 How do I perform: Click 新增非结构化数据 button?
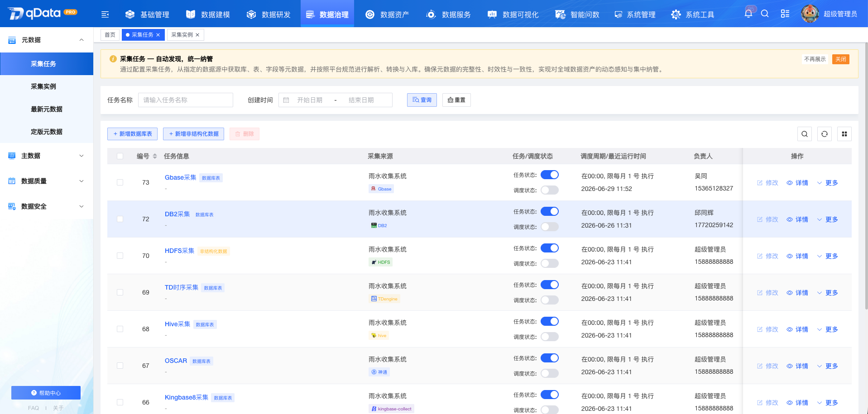(193, 134)
